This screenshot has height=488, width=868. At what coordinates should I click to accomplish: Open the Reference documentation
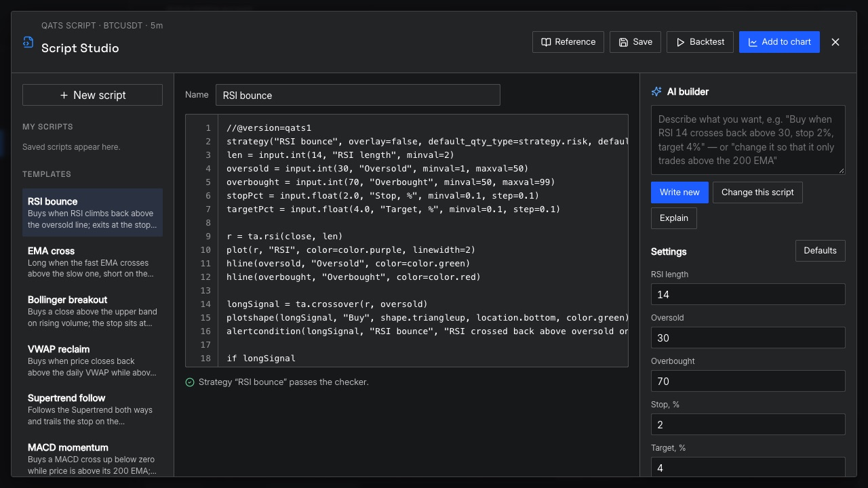568,42
